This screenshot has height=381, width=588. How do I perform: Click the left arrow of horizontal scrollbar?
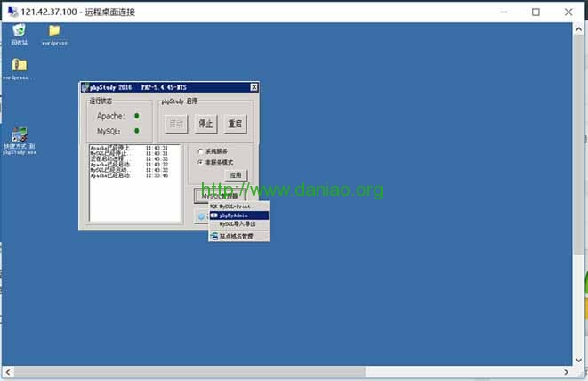tap(8, 372)
